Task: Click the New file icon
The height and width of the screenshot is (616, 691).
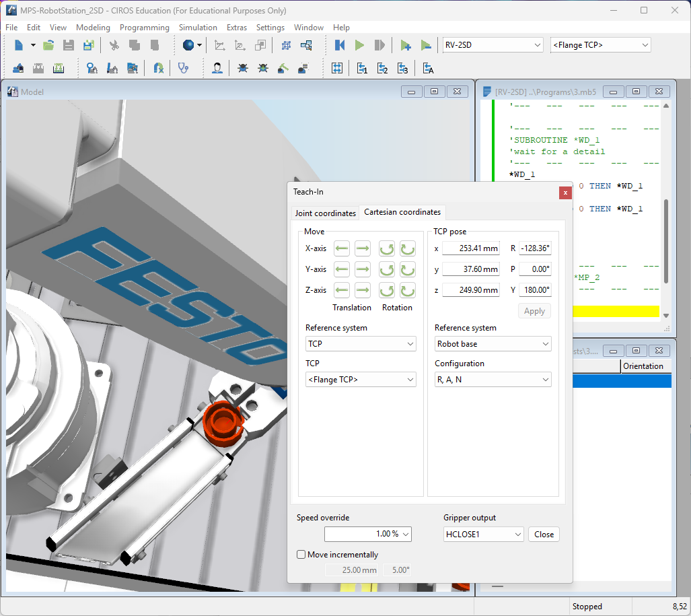Action: coord(19,45)
